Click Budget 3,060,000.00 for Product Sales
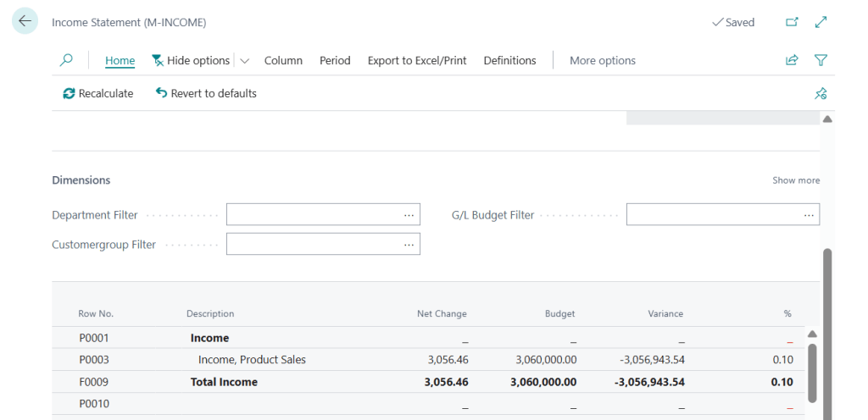Screen dimensions: 868x420 point(546,360)
